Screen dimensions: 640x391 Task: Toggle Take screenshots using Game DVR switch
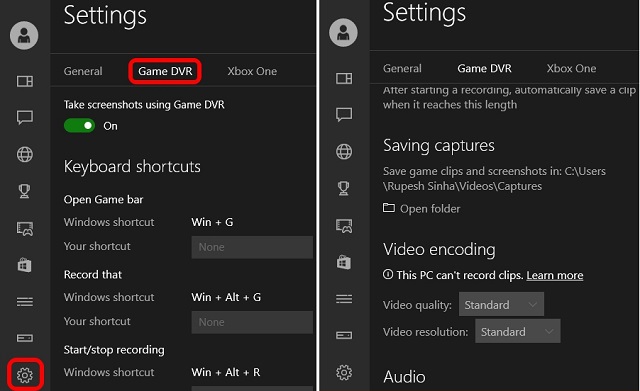79,125
